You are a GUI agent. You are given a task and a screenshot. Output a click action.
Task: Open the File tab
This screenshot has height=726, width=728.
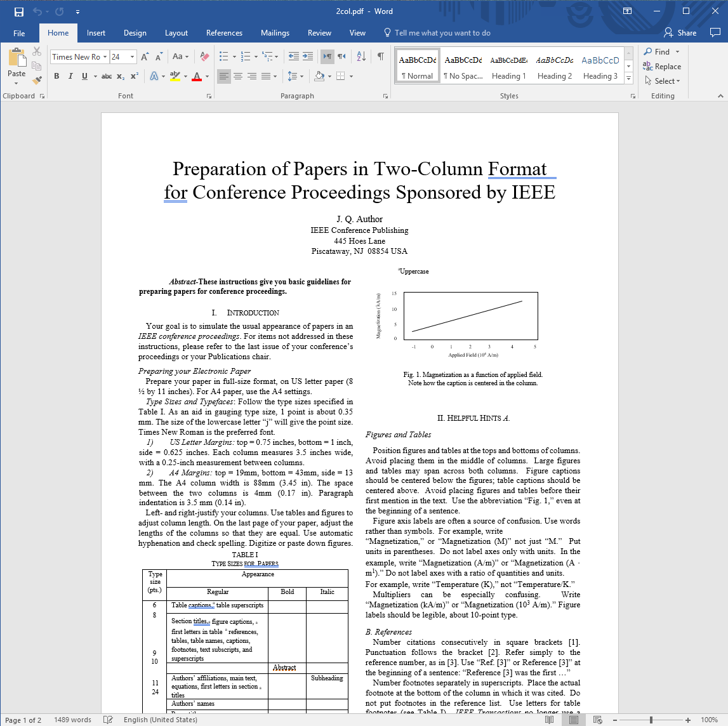tap(19, 33)
